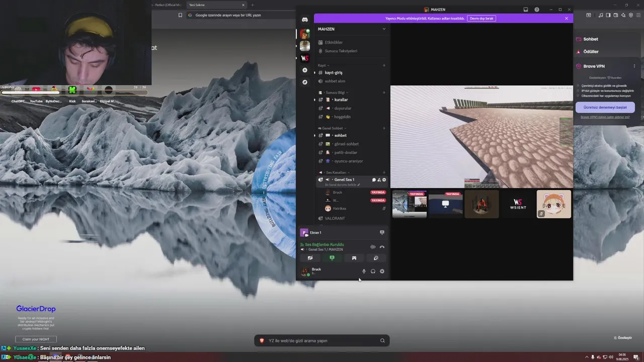The width and height of the screenshot is (644, 362).
Task: Open chat for Genel Ses 1 voice channel
Action: [374, 179]
